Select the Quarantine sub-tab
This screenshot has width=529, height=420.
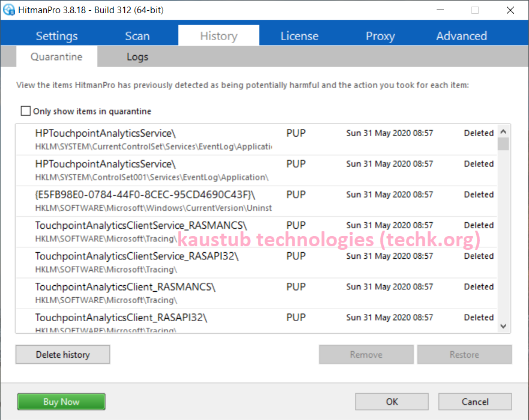pos(56,57)
